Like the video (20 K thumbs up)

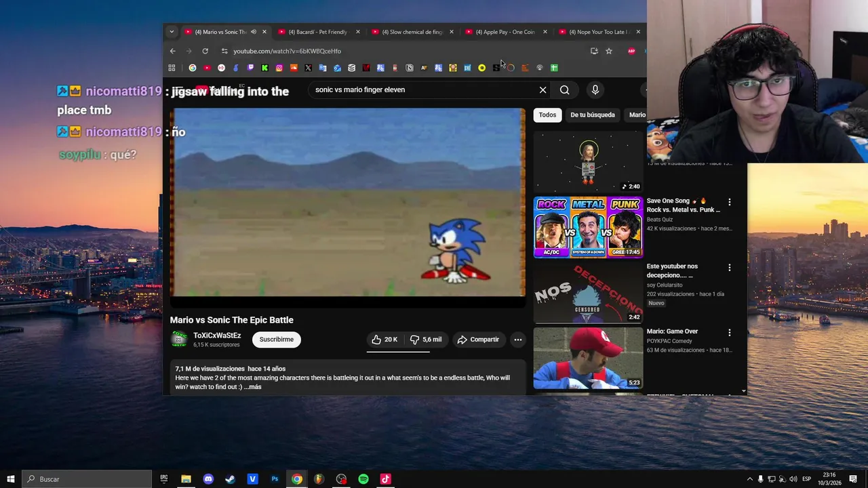click(x=384, y=340)
